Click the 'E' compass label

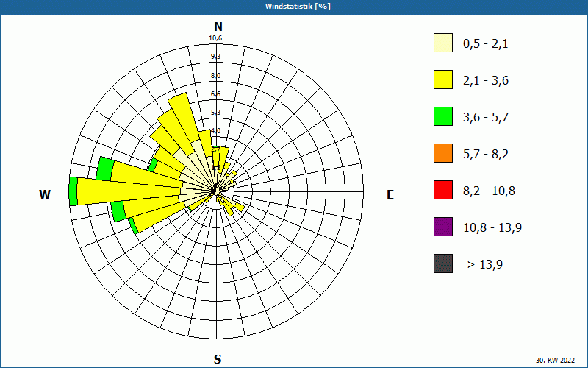[390, 194]
